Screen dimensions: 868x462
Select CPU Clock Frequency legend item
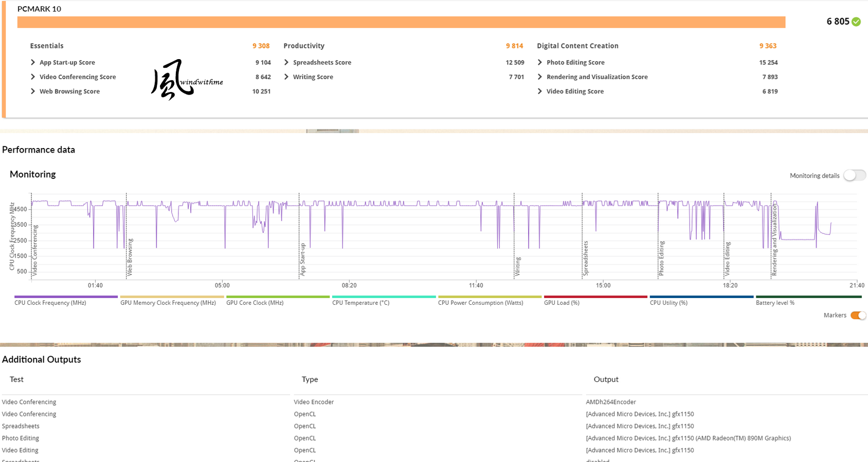(50, 303)
